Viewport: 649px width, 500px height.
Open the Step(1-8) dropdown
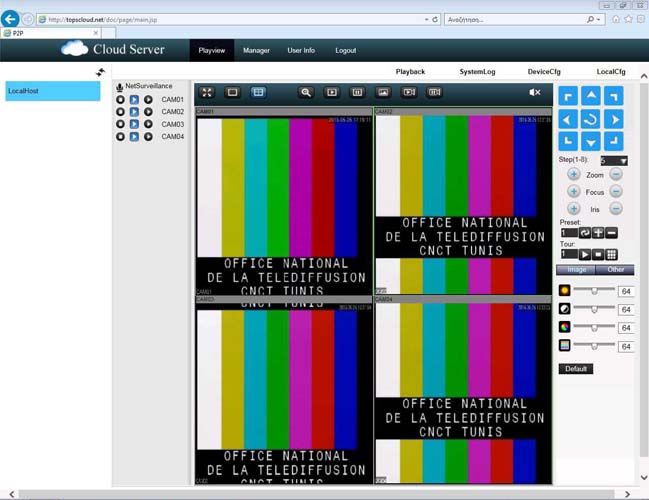click(x=614, y=161)
